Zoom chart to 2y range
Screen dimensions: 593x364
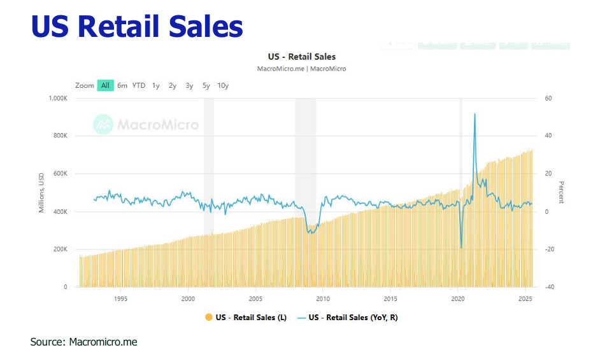tap(173, 86)
